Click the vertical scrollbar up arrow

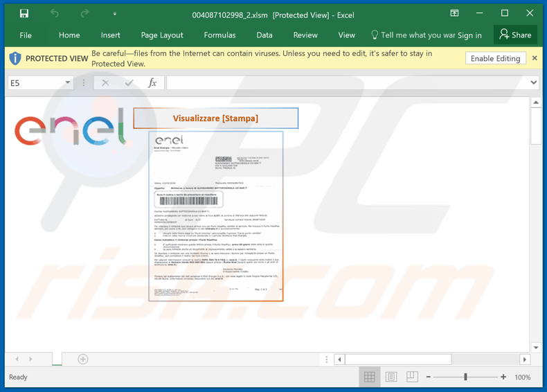[x=536, y=103]
